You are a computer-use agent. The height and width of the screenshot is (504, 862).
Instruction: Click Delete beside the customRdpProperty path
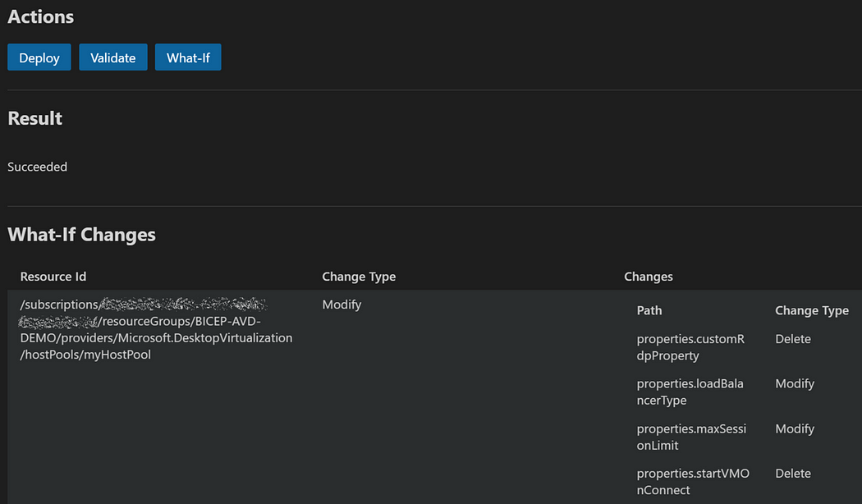coord(793,339)
